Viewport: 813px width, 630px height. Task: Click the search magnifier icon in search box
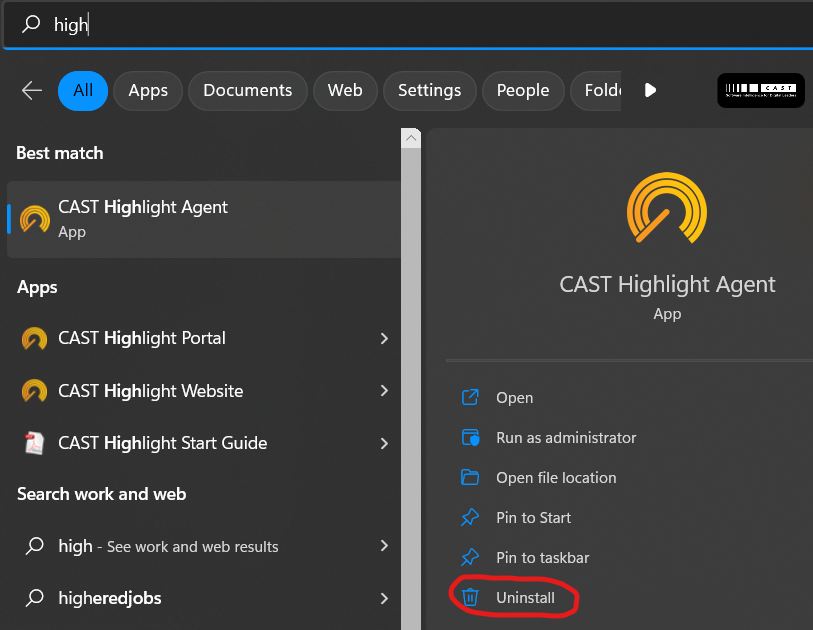tap(31, 24)
